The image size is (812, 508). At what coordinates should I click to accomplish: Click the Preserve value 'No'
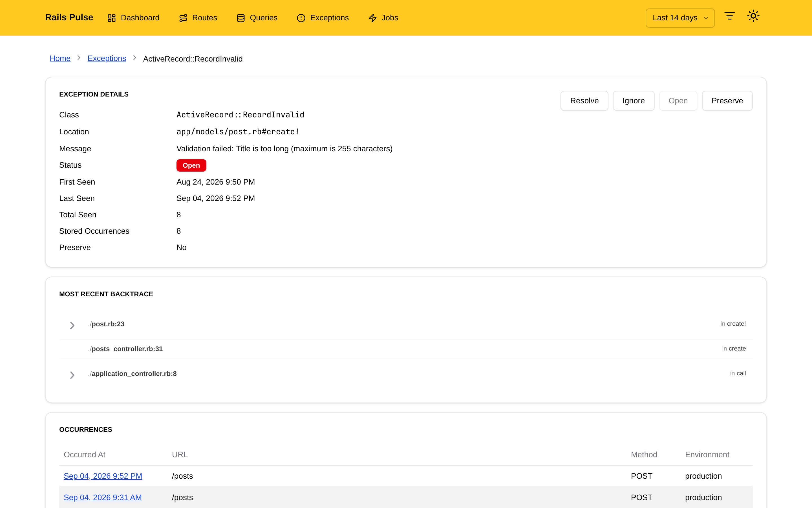pyautogui.click(x=182, y=248)
